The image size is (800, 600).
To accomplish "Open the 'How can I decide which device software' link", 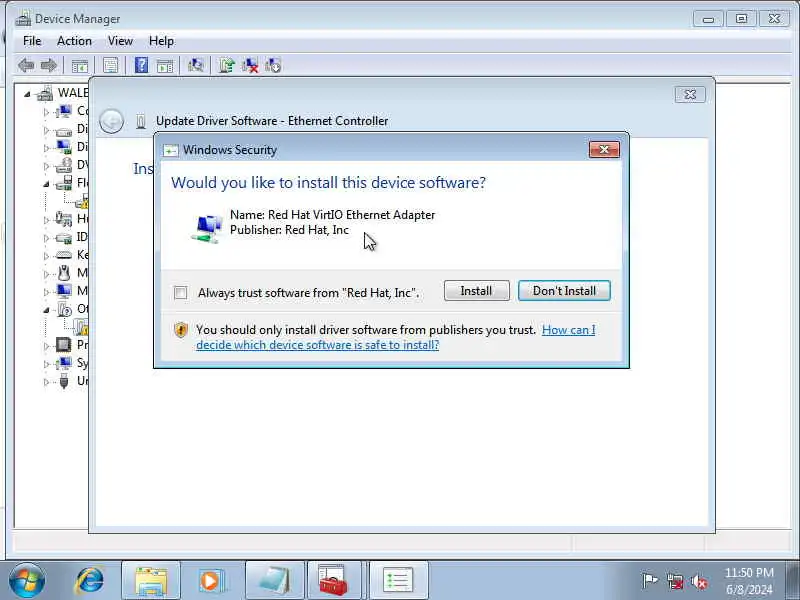I will 395,337.
